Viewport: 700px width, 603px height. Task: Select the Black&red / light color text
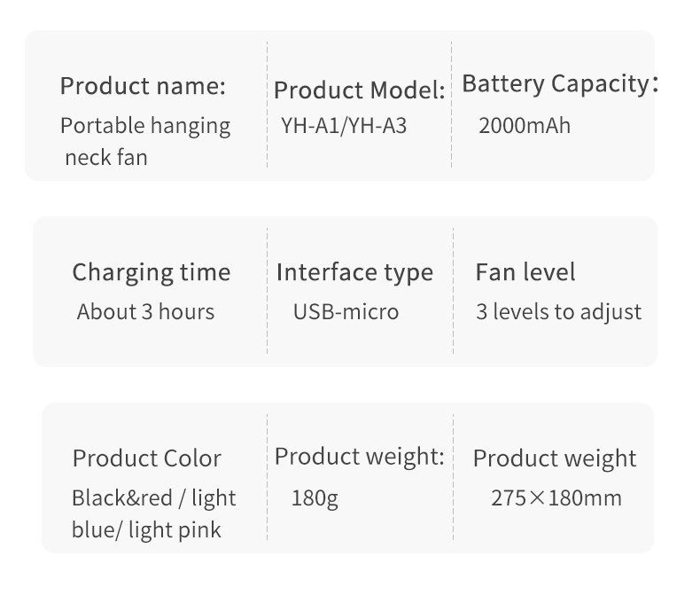153,498
